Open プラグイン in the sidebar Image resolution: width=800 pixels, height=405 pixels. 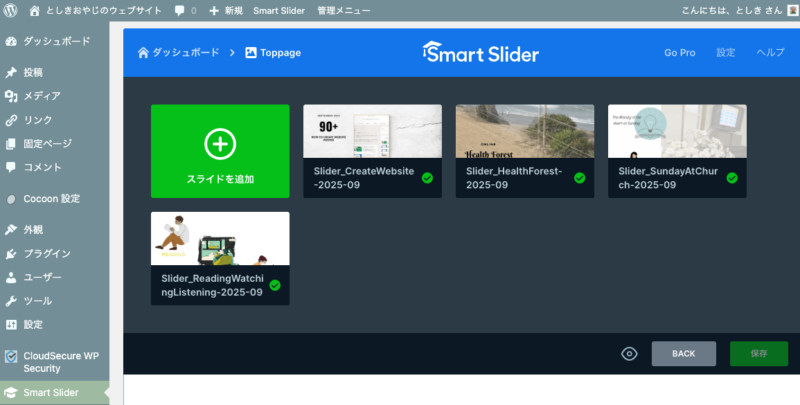click(46, 253)
